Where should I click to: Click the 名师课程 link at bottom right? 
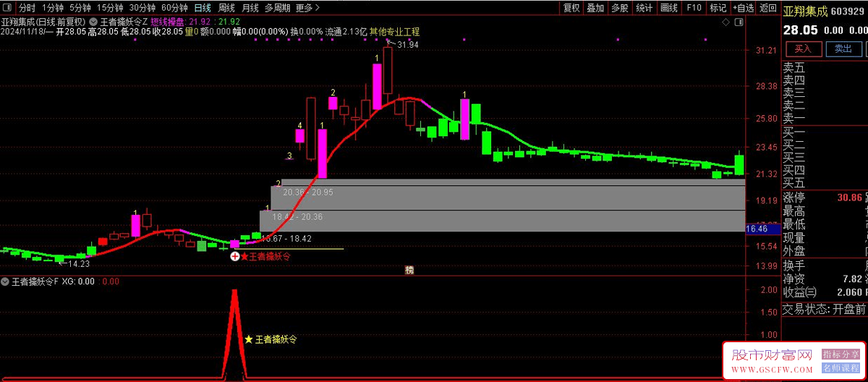click(x=841, y=368)
